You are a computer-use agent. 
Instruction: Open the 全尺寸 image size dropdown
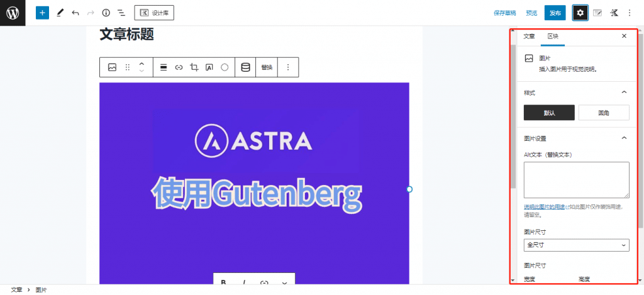[x=576, y=245]
